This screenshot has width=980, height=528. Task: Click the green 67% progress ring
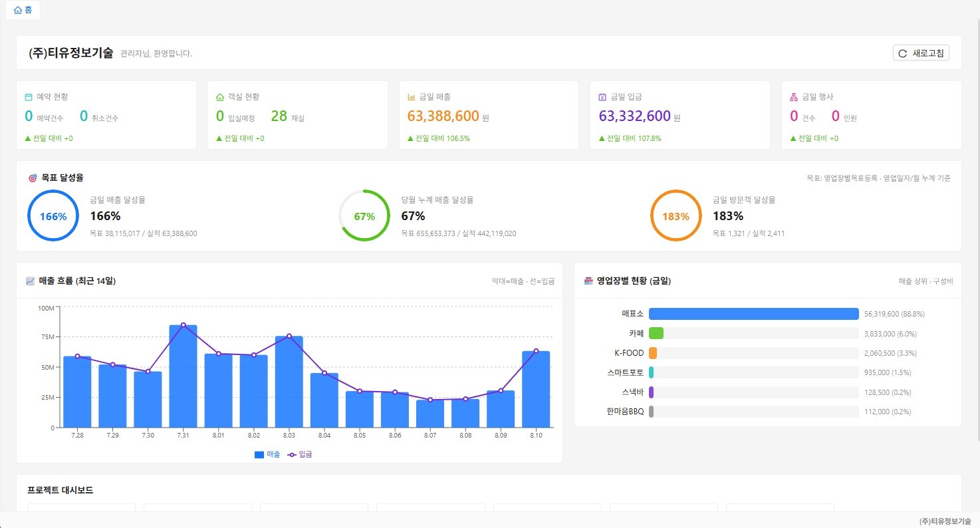(x=364, y=216)
